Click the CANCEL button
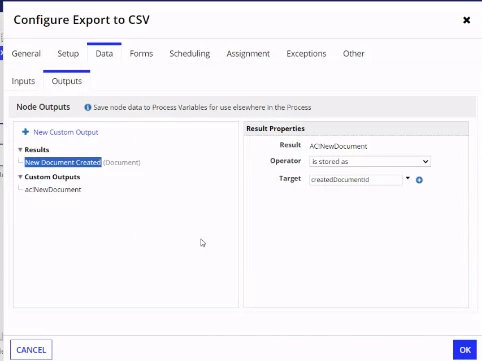The width and height of the screenshot is (482, 361). (31, 350)
